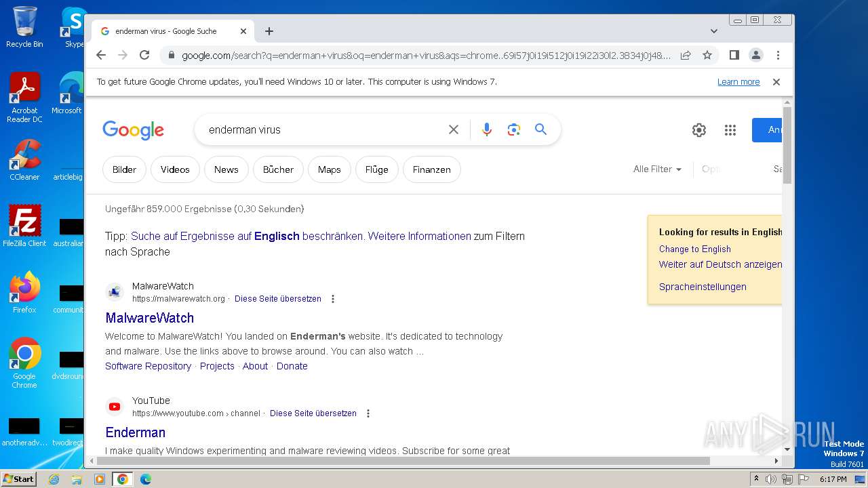Open the Google apps grid
This screenshot has width=868, height=488.
730,130
